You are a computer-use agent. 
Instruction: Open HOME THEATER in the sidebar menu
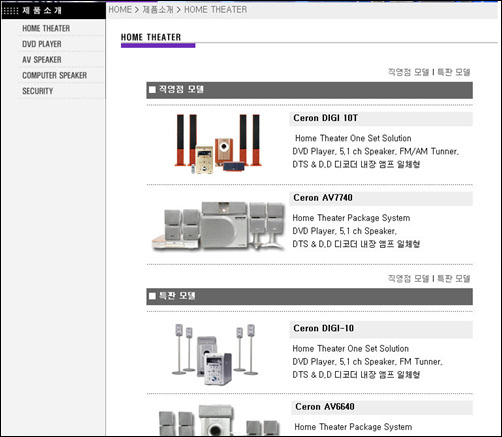46,28
